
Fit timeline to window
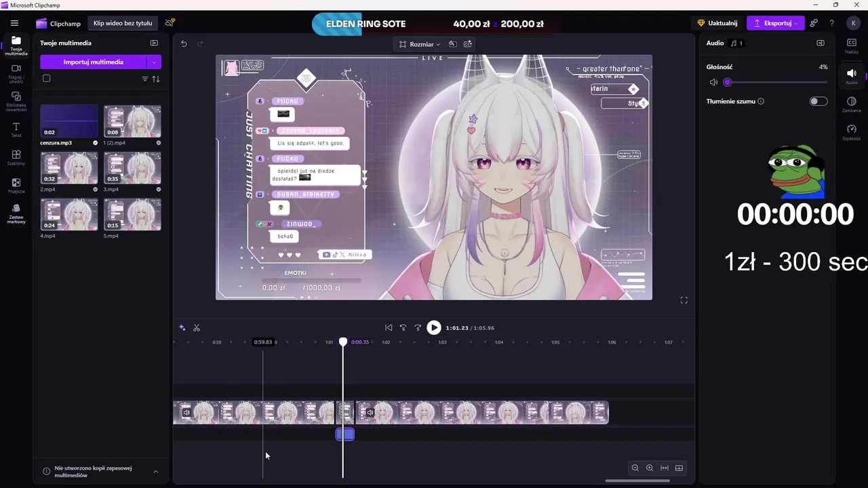665,468
